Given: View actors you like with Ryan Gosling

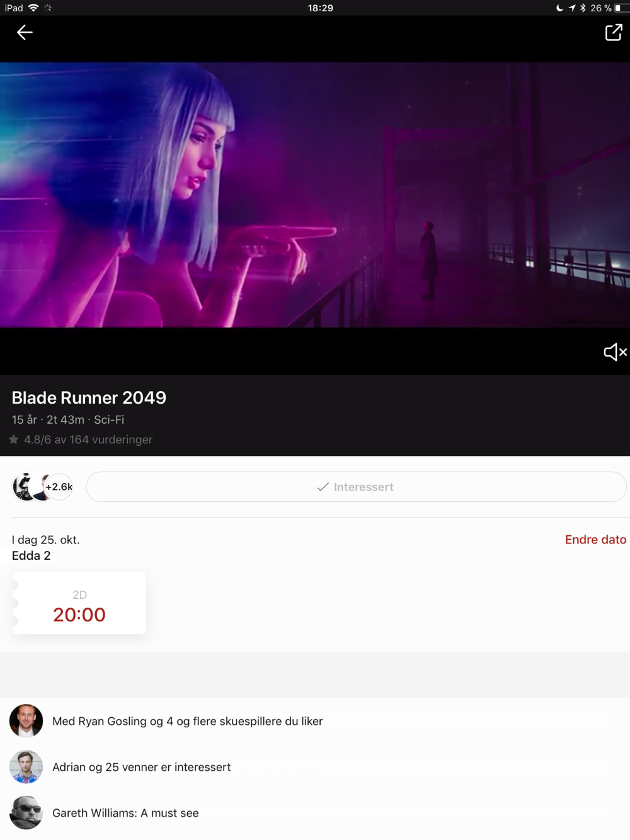Looking at the screenshot, I should 187,721.
